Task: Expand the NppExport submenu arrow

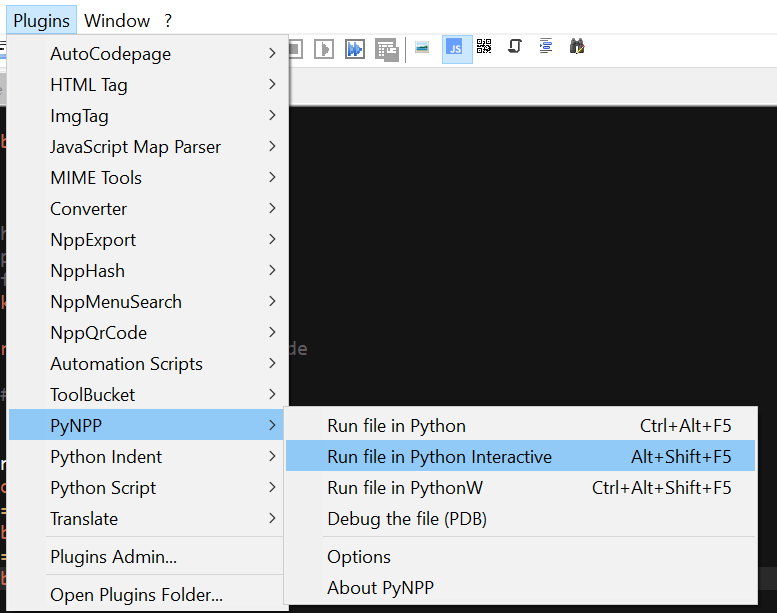Action: click(x=272, y=239)
